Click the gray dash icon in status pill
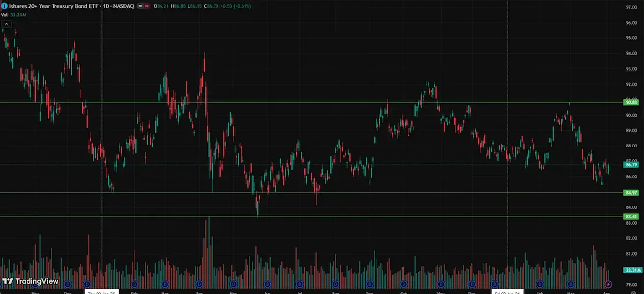The width and height of the screenshot is (644, 294). (x=141, y=6)
